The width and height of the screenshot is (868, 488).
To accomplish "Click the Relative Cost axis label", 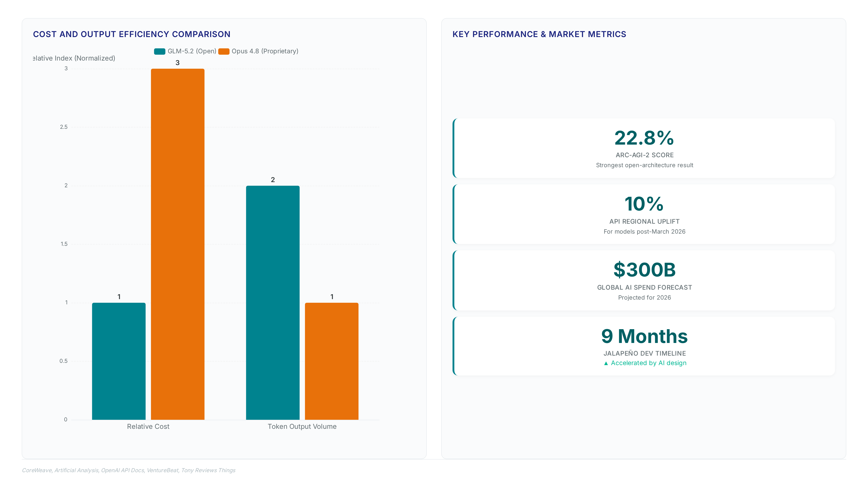I will pyautogui.click(x=148, y=426).
